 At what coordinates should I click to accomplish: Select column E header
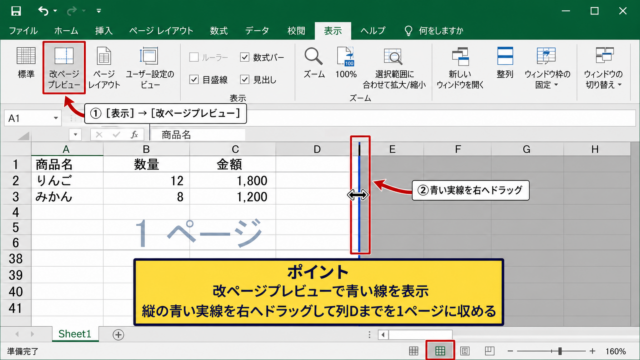(x=392, y=149)
